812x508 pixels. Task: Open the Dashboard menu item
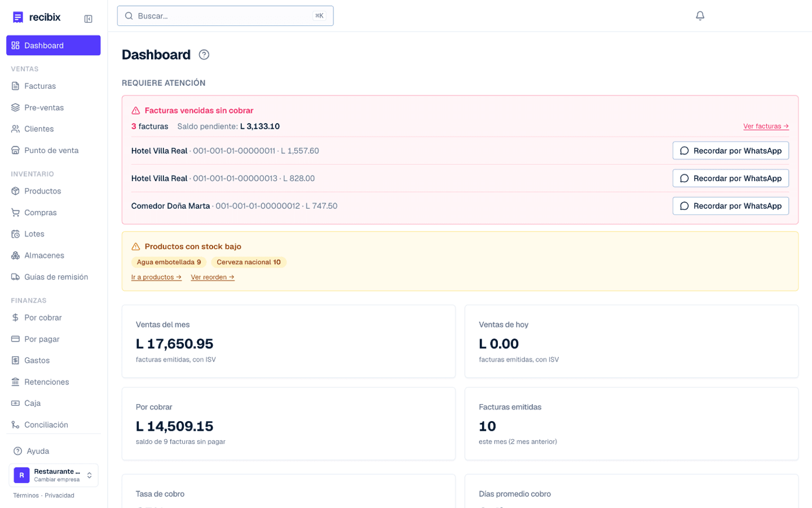[x=54, y=45]
